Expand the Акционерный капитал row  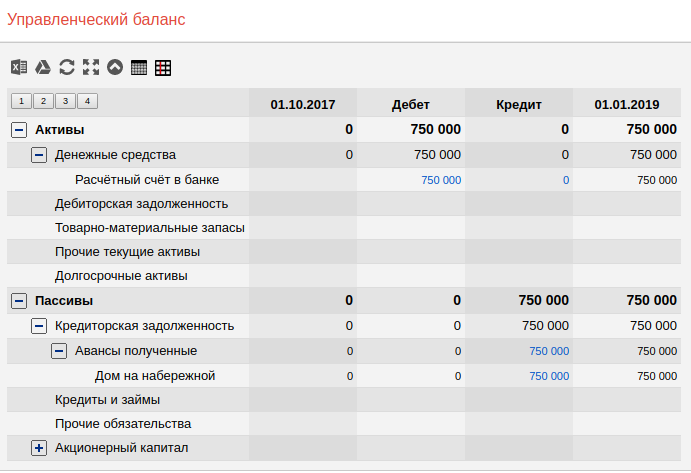pyautogui.click(x=39, y=448)
